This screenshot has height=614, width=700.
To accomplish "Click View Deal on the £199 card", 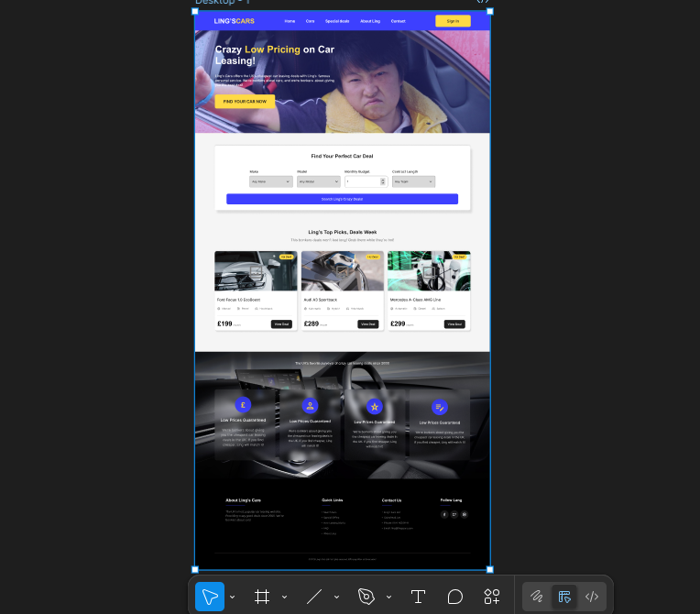I will pos(281,324).
